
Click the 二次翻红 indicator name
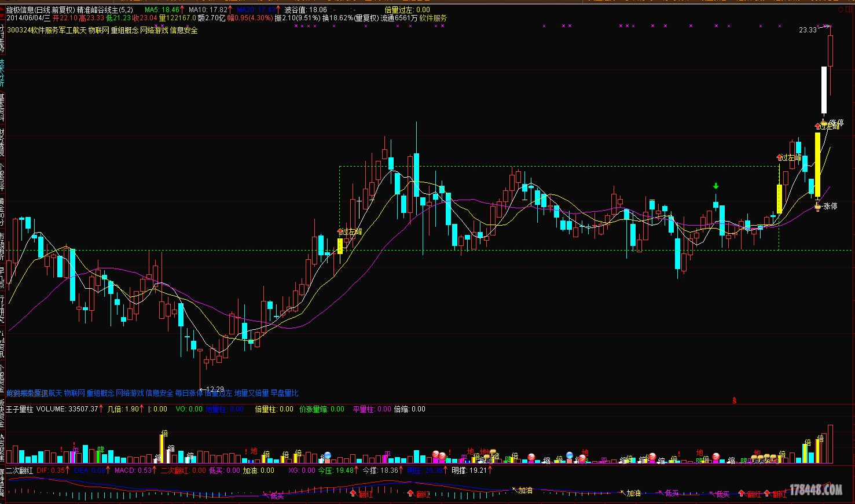[20, 470]
